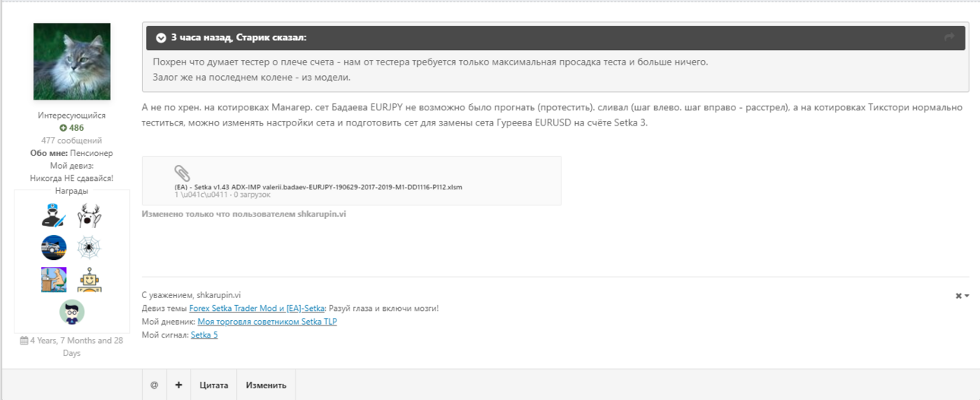Click the '4 Years, 7 Months and 28 Days' text
Screen dimensions: 980x400
[76, 347]
